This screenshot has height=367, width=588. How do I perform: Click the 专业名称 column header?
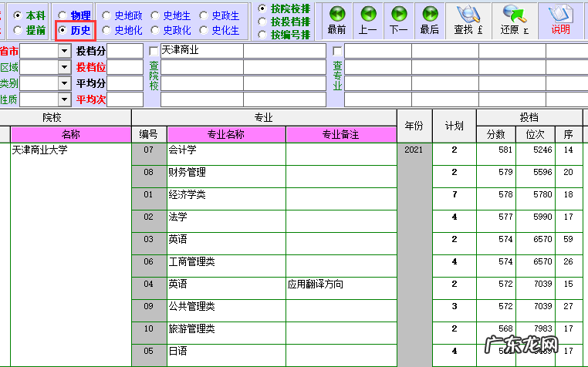pos(226,134)
